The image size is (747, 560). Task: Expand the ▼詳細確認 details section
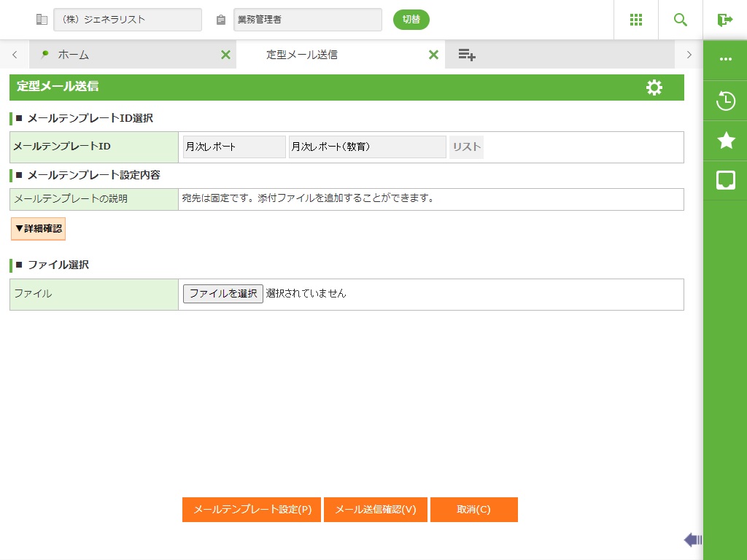point(39,228)
